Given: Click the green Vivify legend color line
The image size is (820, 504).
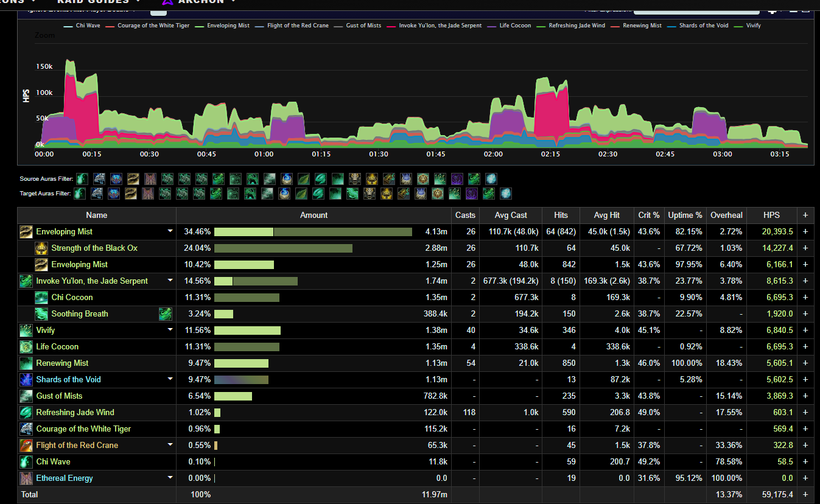Looking at the screenshot, I should (x=738, y=26).
